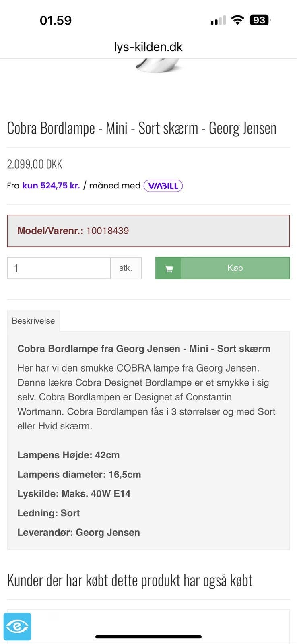Tap the "stk." unit label
Viewport: 297px width, 644px height.
[126, 268]
